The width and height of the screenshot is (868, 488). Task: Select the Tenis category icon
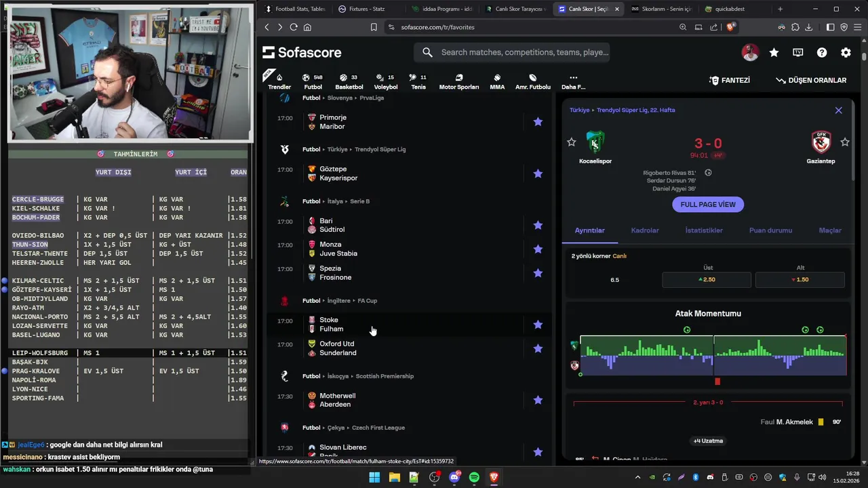(418, 81)
